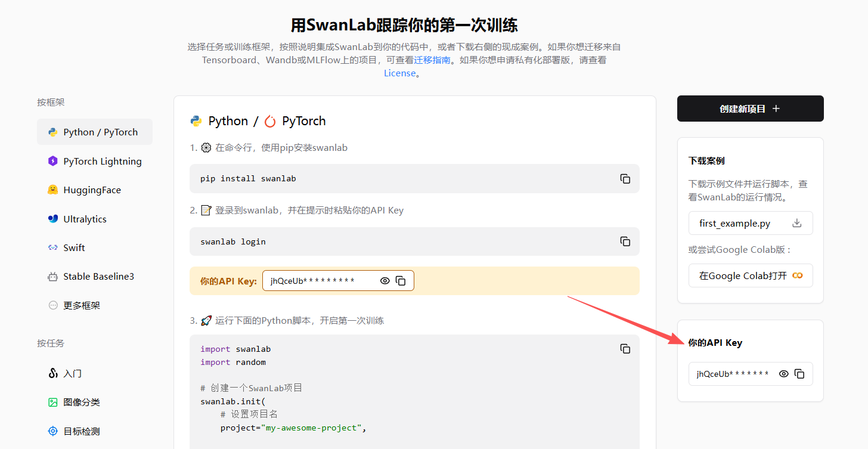
Task: Select the 入门 task
Action: [x=95, y=373]
